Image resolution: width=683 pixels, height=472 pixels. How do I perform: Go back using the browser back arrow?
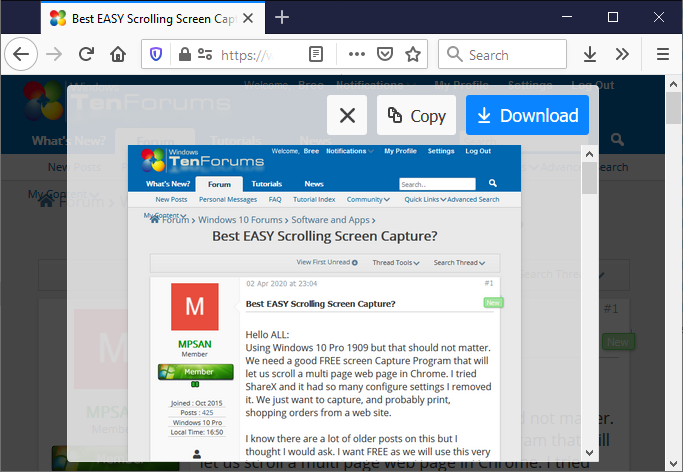(20, 54)
